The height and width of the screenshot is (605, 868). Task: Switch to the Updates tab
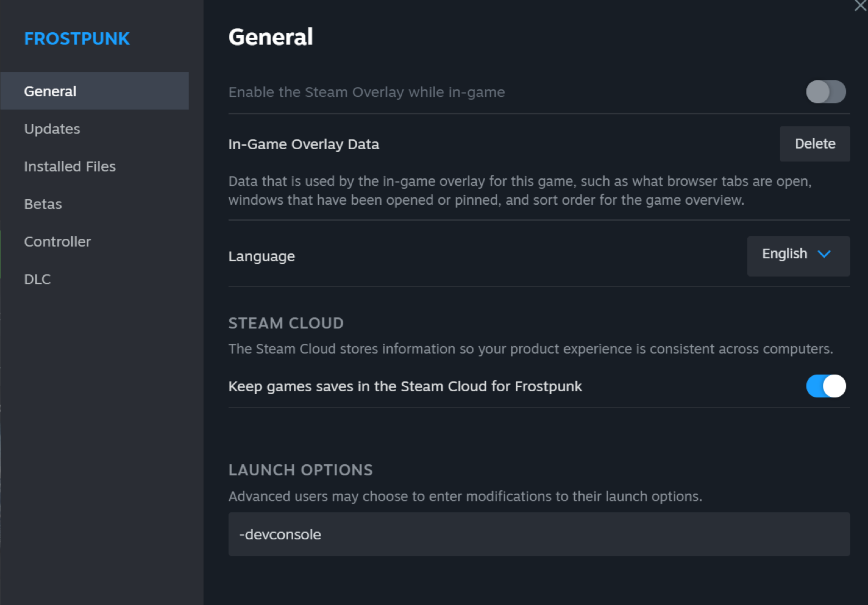tap(52, 129)
